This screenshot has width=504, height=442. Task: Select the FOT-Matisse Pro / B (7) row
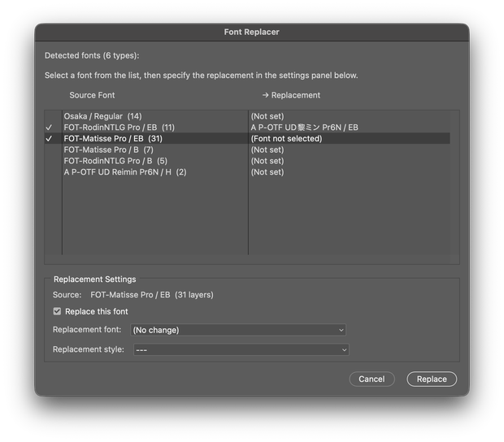pos(247,149)
